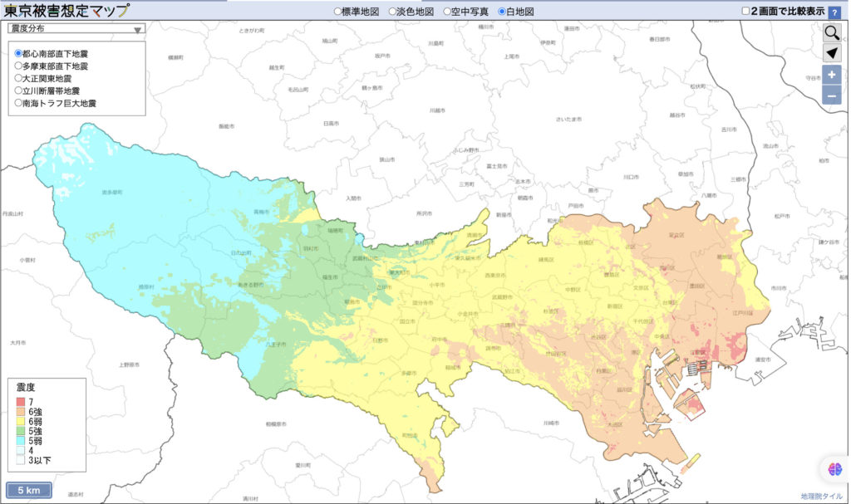Enable the 2画面で比較表示 checkbox

coord(745,12)
